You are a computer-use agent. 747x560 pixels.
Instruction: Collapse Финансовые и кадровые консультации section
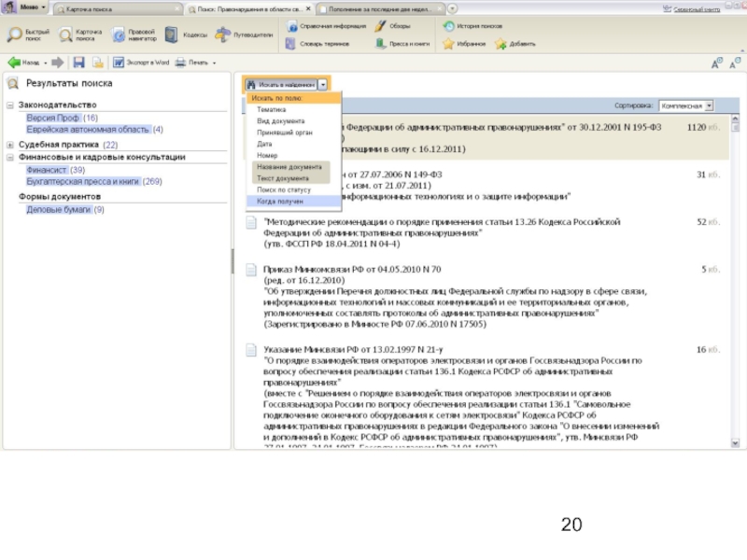[10, 157]
